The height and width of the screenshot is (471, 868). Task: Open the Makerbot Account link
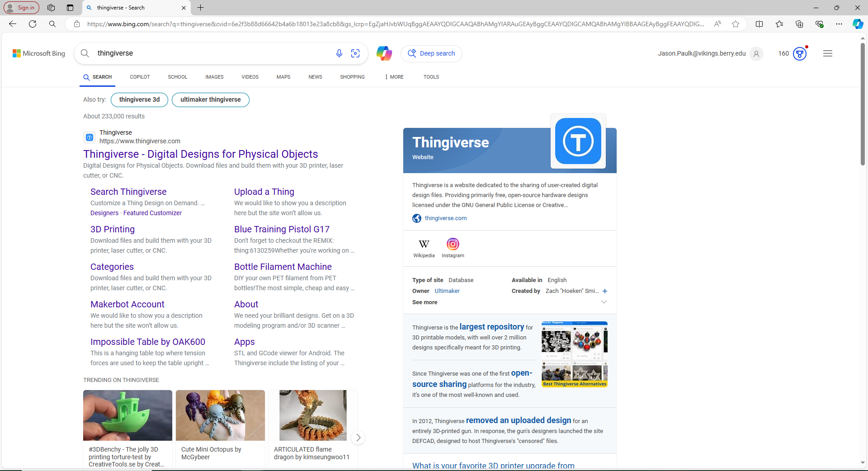click(x=127, y=304)
